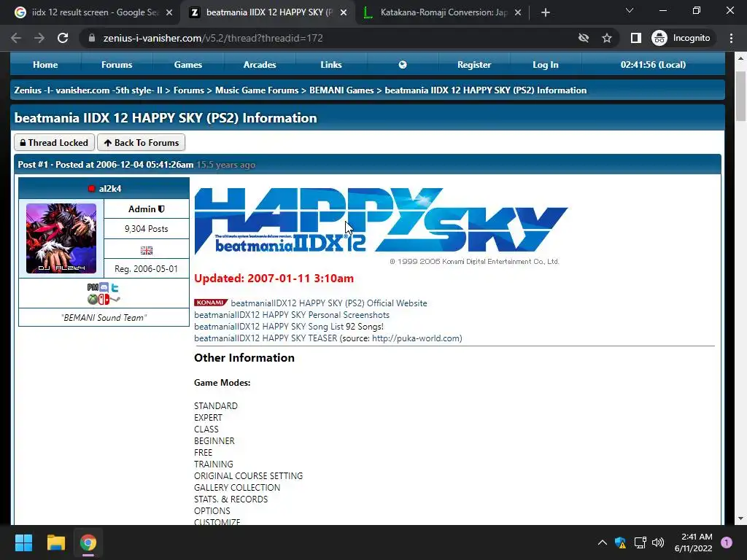Switch to the Google Search iidx 12 tab
747x560 pixels.
[x=93, y=13]
